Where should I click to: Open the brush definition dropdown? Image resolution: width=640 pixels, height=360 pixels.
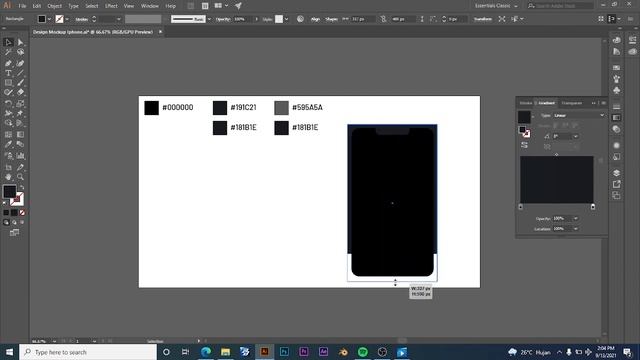click(x=209, y=19)
